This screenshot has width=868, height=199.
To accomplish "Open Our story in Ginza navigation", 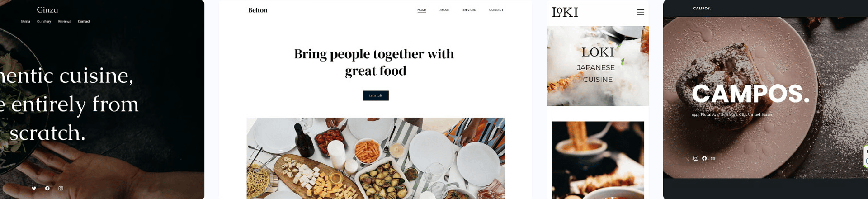I will tap(44, 21).
